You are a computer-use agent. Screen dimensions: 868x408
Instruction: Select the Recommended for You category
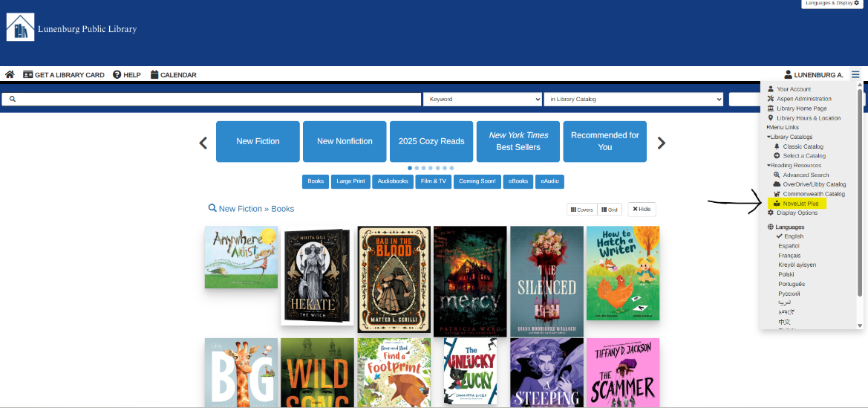605,141
